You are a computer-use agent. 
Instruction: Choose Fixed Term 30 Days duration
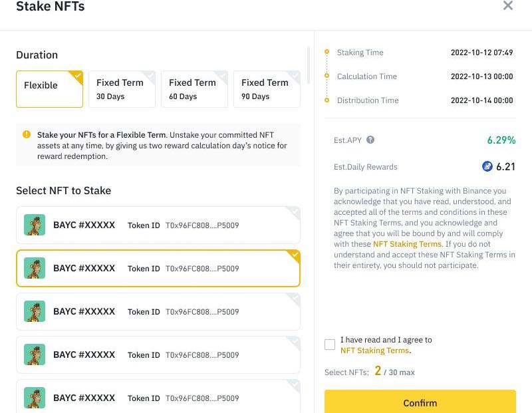[x=122, y=89]
